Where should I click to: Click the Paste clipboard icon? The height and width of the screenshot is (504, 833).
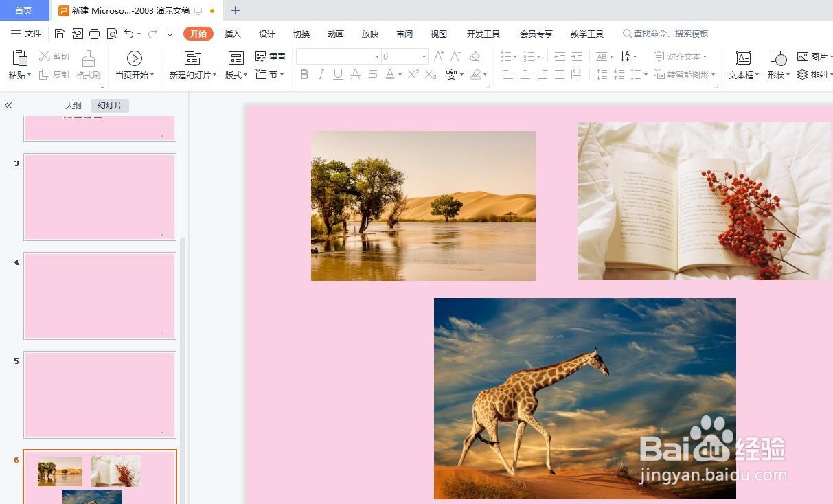(20, 58)
